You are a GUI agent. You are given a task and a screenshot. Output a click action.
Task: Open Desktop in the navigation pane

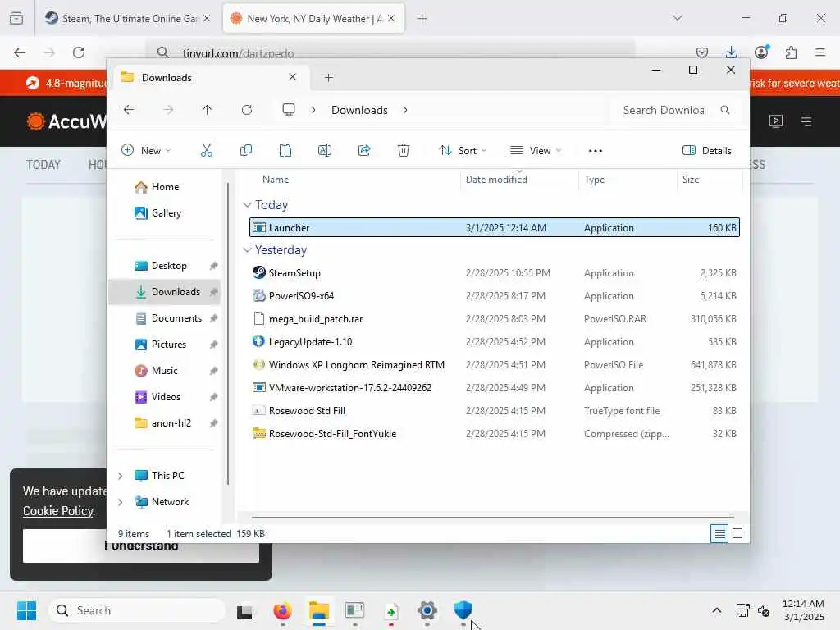pyautogui.click(x=165, y=266)
